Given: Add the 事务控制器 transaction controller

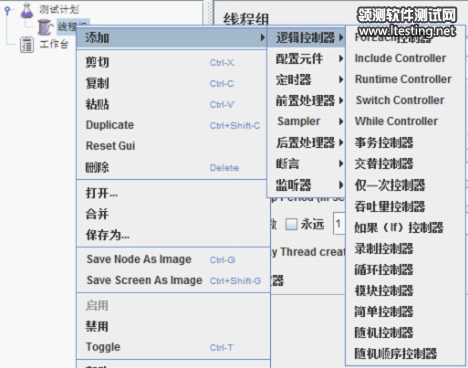Looking at the screenshot, I should tap(405, 143).
